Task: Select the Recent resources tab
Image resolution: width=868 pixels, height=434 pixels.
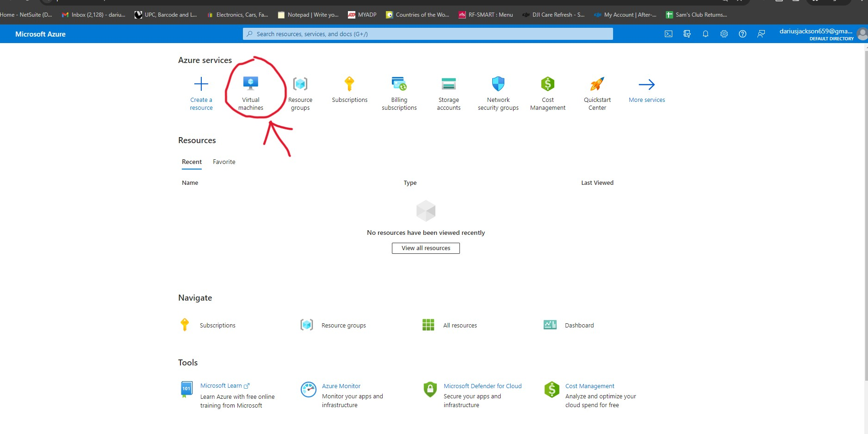Action: pos(192,162)
